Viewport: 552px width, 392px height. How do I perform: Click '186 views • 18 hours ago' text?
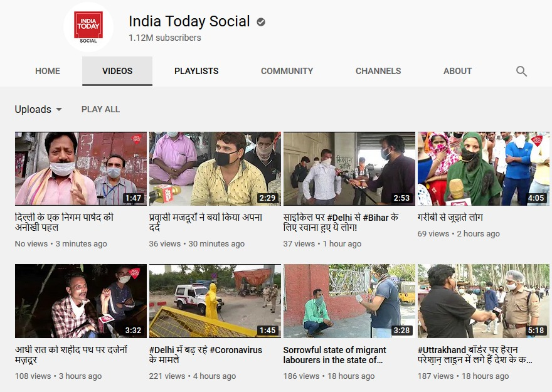329,376
